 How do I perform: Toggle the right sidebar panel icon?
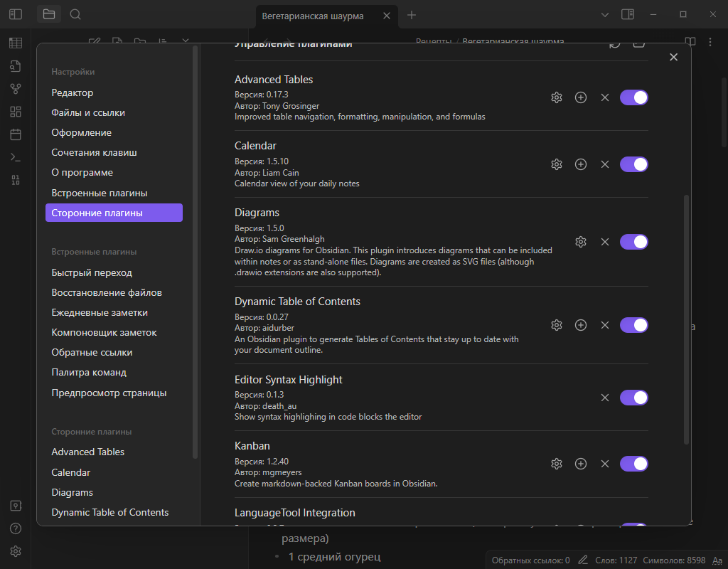coord(628,14)
